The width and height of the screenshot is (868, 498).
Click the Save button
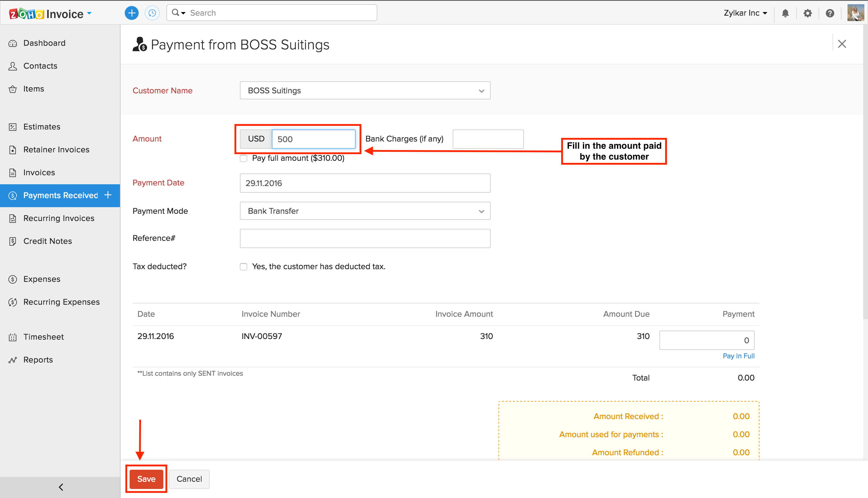pos(146,479)
